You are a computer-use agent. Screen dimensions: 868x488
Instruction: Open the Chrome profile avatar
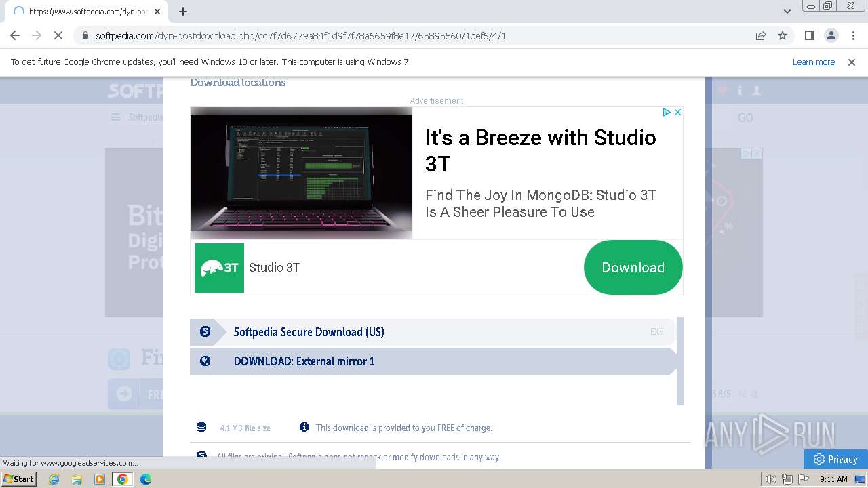pyautogui.click(x=831, y=36)
